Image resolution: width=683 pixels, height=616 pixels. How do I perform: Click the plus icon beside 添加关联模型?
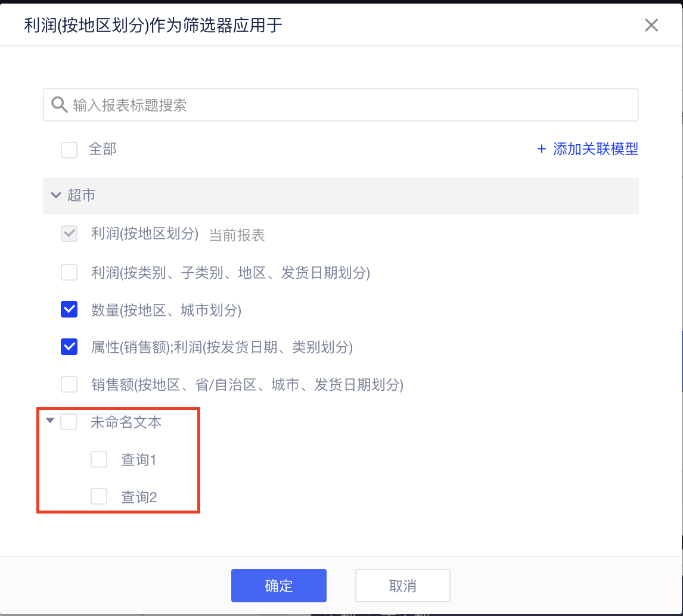[541, 150]
